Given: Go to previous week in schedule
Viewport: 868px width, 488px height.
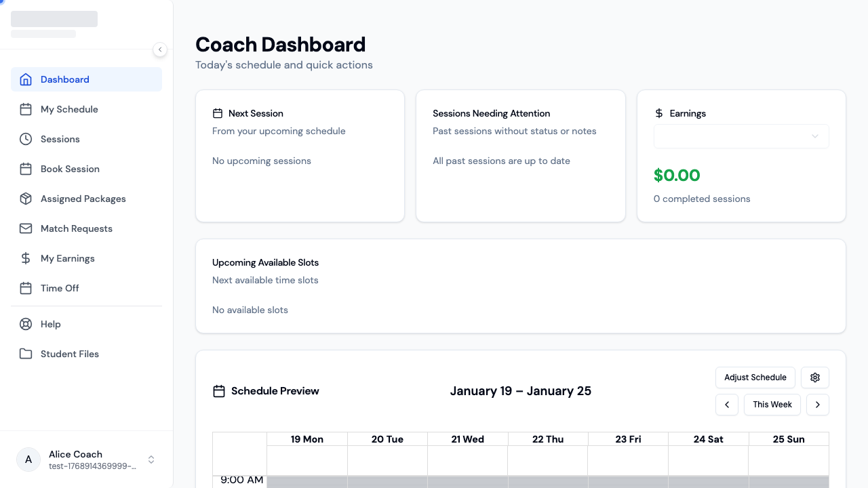Looking at the screenshot, I should (x=727, y=405).
